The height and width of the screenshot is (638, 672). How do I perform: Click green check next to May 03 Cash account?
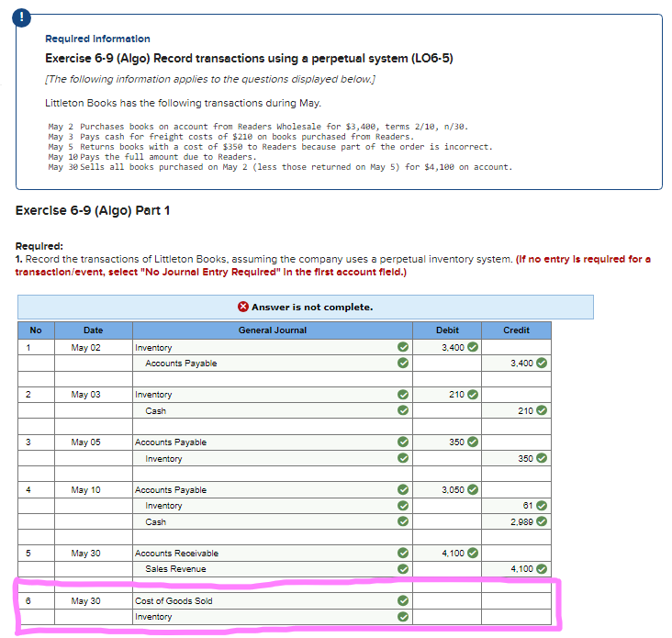[403, 410]
